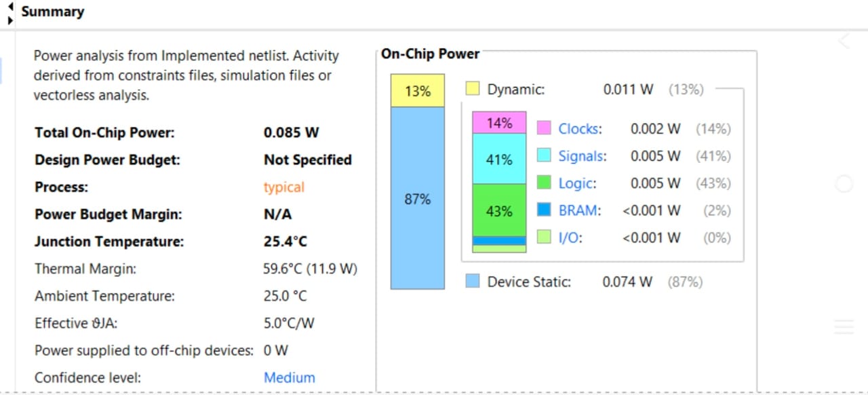868x395 pixels.
Task: Open the I/O power breakdown link
Action: [569, 238]
